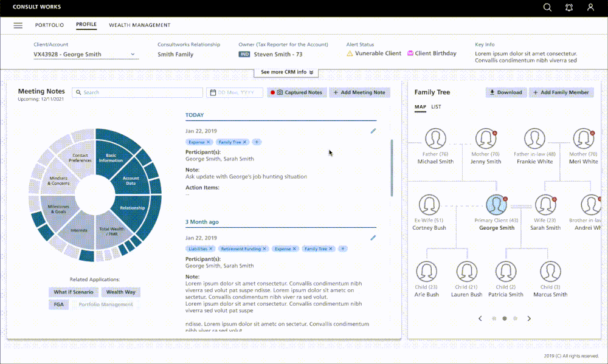The image size is (608, 364).
Task: Click Frankie White father in-law avatar
Action: pyautogui.click(x=534, y=139)
